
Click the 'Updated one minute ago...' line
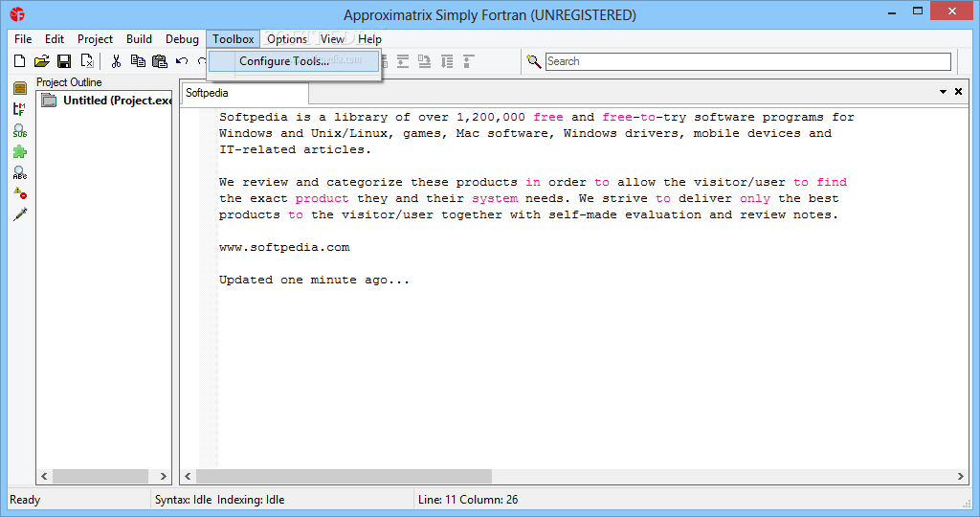[x=314, y=280]
